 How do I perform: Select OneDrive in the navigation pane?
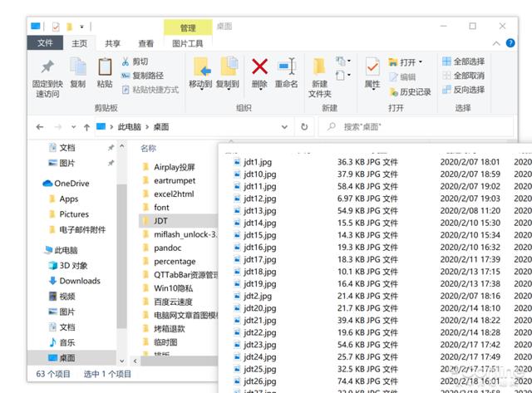point(66,184)
